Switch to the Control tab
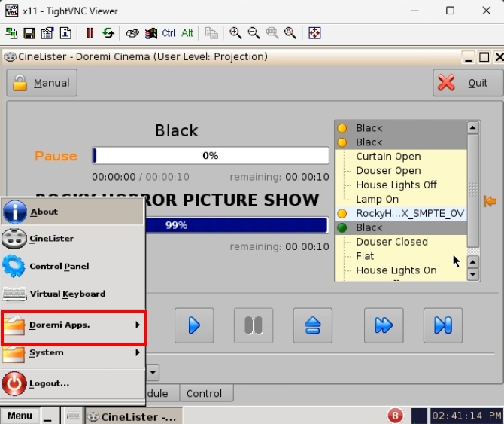 204,393
